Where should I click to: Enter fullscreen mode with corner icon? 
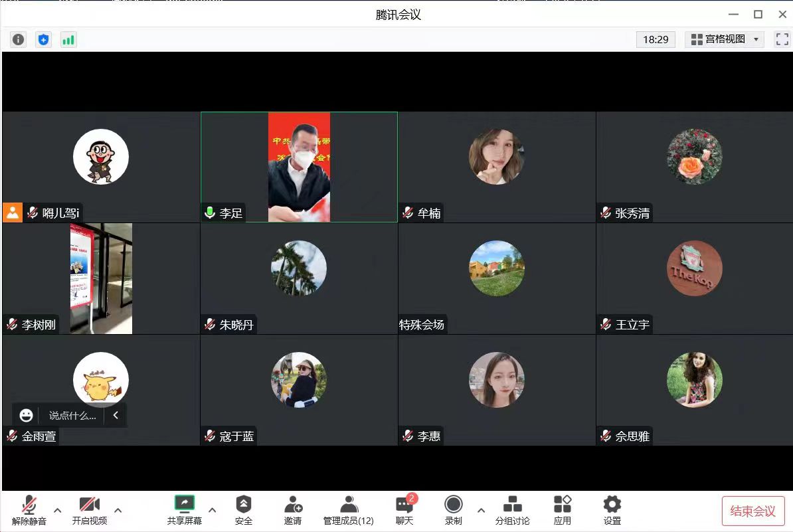coord(782,40)
